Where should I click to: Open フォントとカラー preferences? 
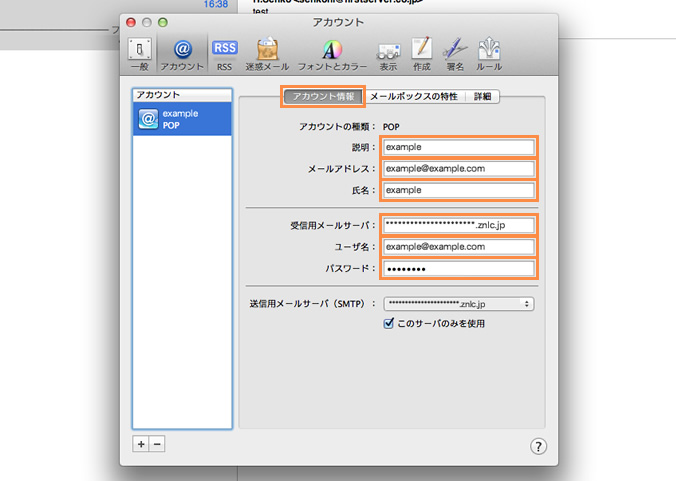(332, 54)
